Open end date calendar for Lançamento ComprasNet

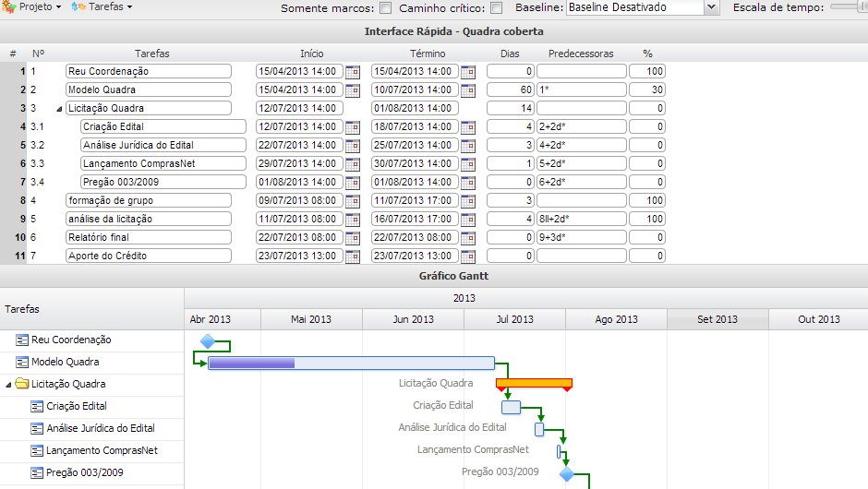[x=468, y=163]
